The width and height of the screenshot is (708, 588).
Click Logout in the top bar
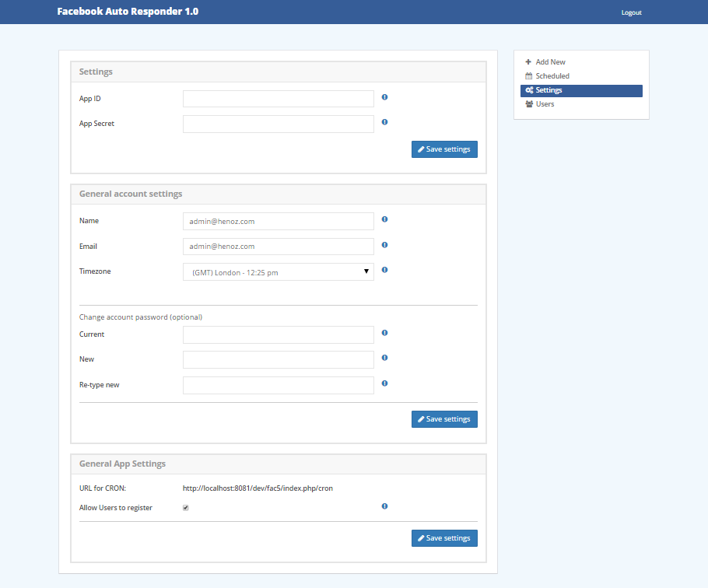tap(631, 12)
